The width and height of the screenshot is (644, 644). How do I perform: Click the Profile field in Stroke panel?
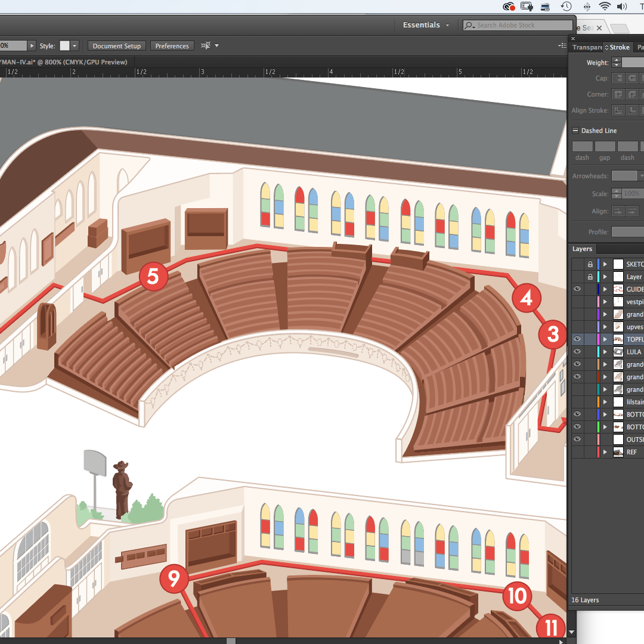click(627, 231)
